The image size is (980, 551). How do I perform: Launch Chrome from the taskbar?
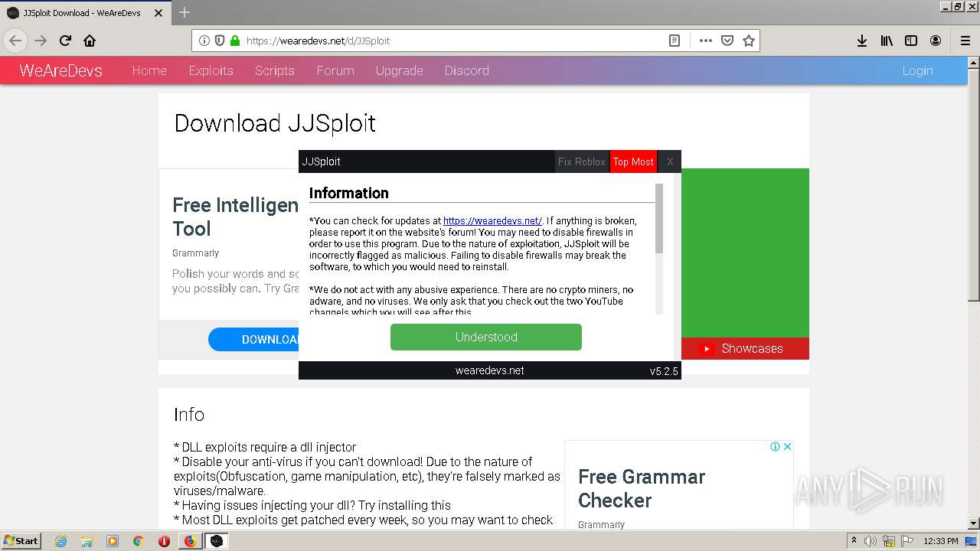[x=139, y=541]
